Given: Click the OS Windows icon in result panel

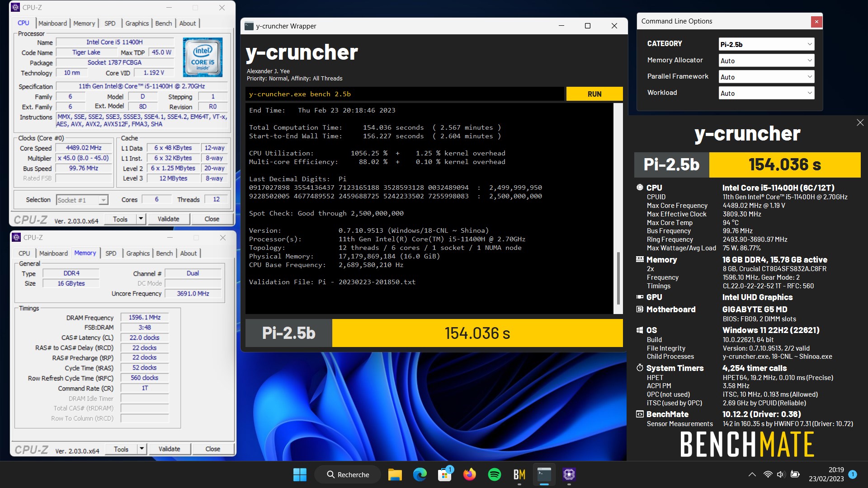Looking at the screenshot, I should click(x=640, y=330).
